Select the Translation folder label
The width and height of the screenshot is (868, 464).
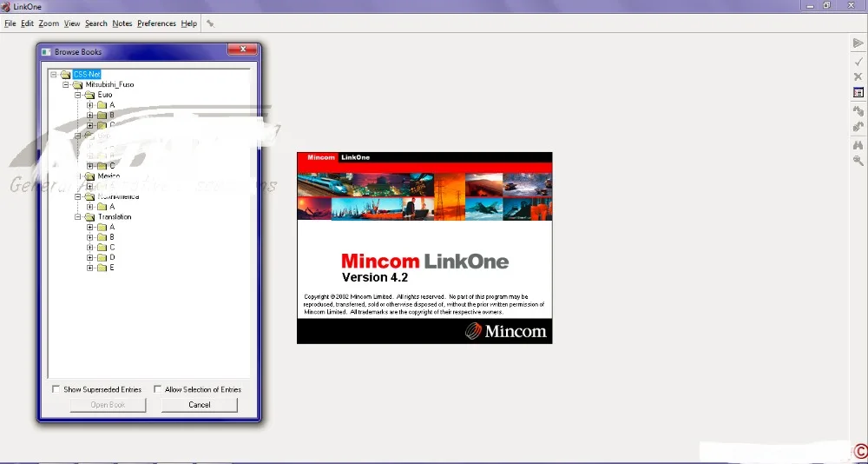click(115, 216)
